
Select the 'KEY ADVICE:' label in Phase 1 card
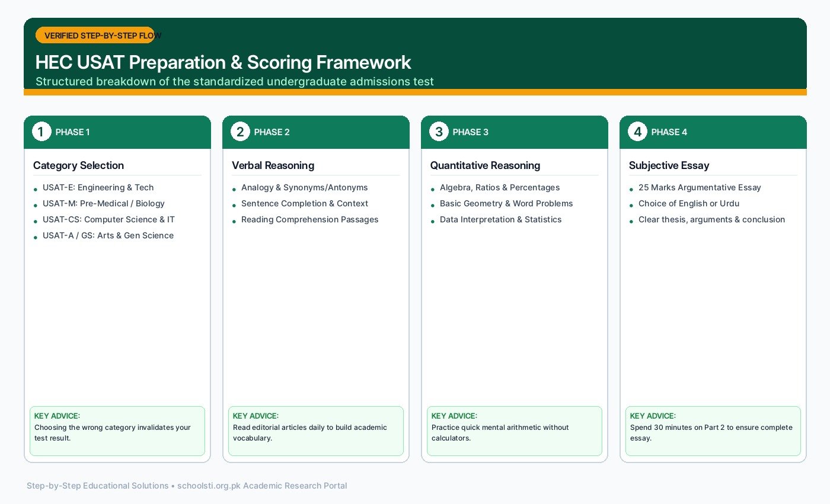[57, 416]
